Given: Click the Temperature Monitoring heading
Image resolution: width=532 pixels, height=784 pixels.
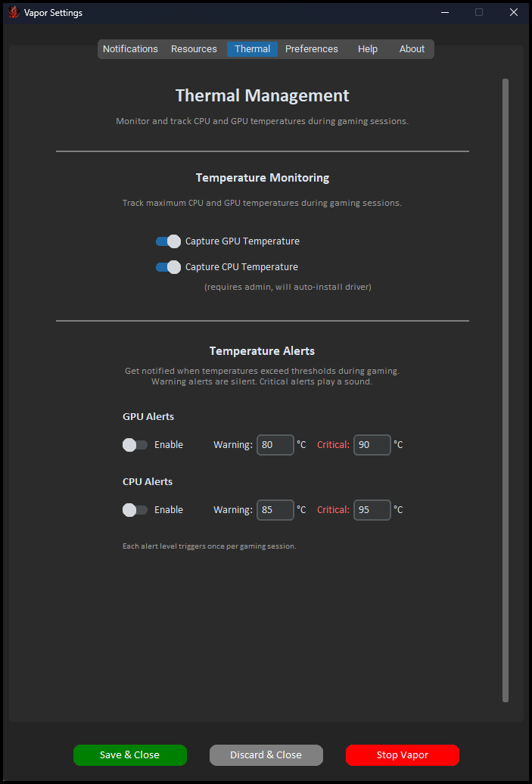Looking at the screenshot, I should [x=263, y=178].
